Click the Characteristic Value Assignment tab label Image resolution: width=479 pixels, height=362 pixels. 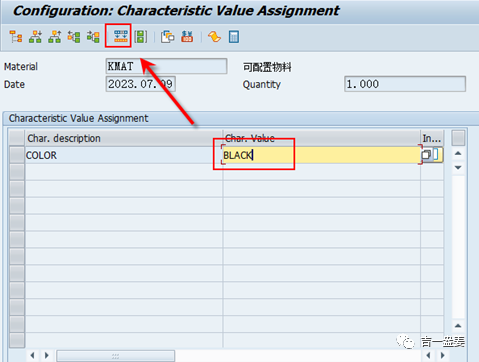pyautogui.click(x=78, y=118)
